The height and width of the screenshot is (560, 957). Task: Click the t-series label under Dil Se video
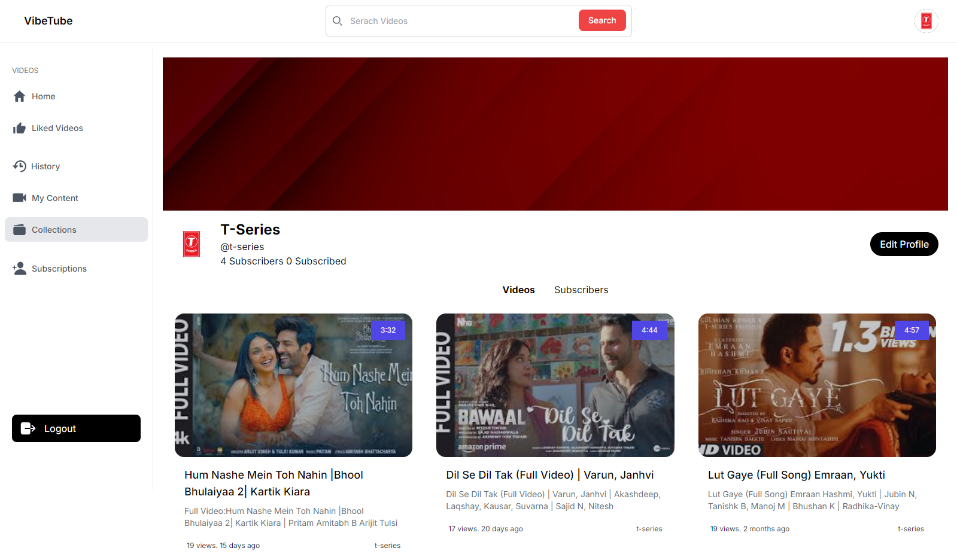[649, 529]
